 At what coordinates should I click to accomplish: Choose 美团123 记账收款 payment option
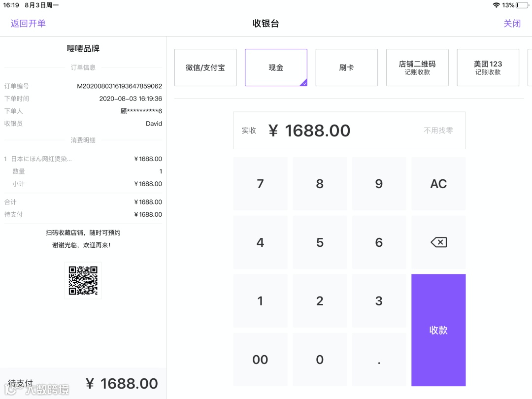pos(488,67)
